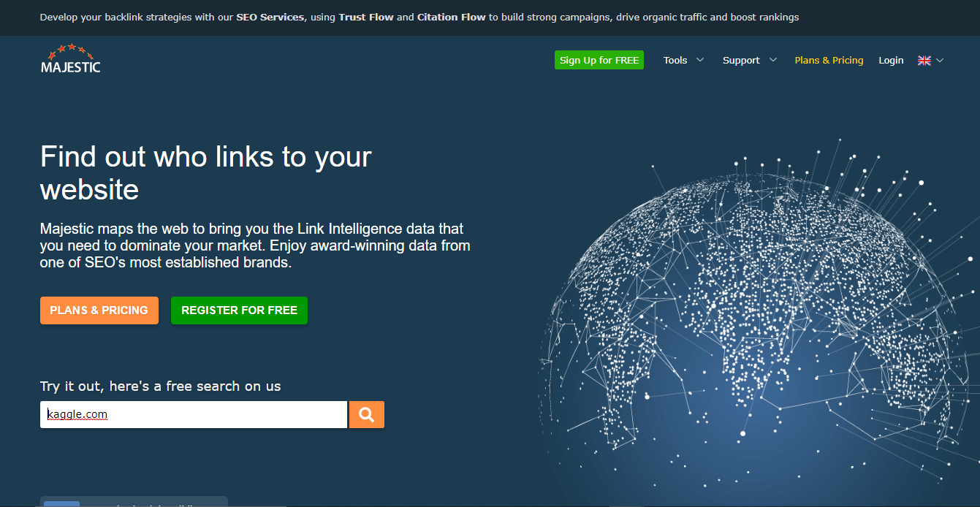Follow the Citation Flow link in banner
980x507 pixels.
[x=452, y=17]
